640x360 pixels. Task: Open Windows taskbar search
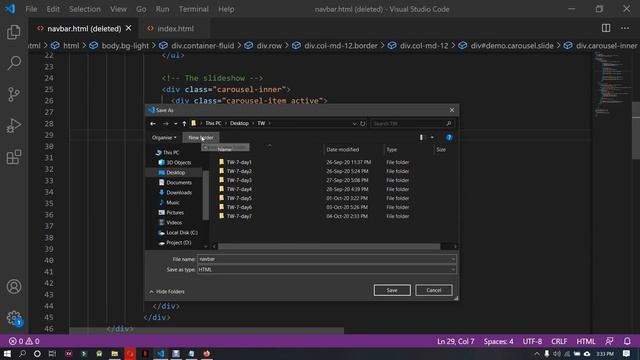coord(22,353)
